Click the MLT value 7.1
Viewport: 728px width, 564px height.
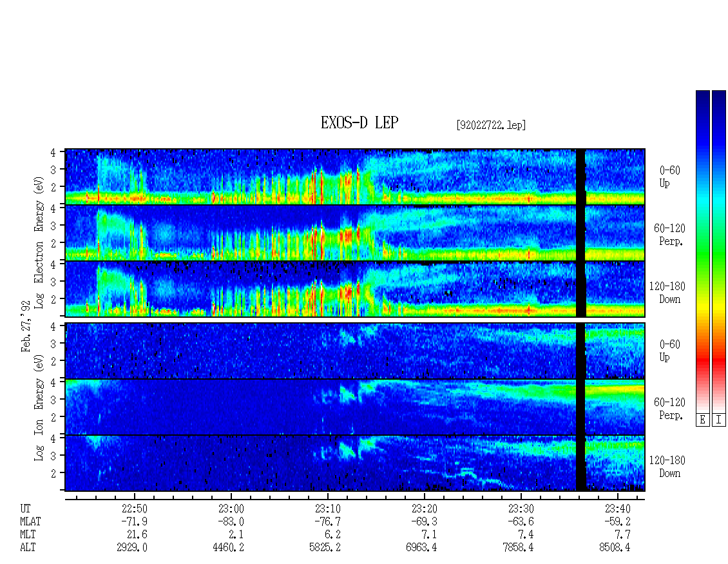click(430, 534)
